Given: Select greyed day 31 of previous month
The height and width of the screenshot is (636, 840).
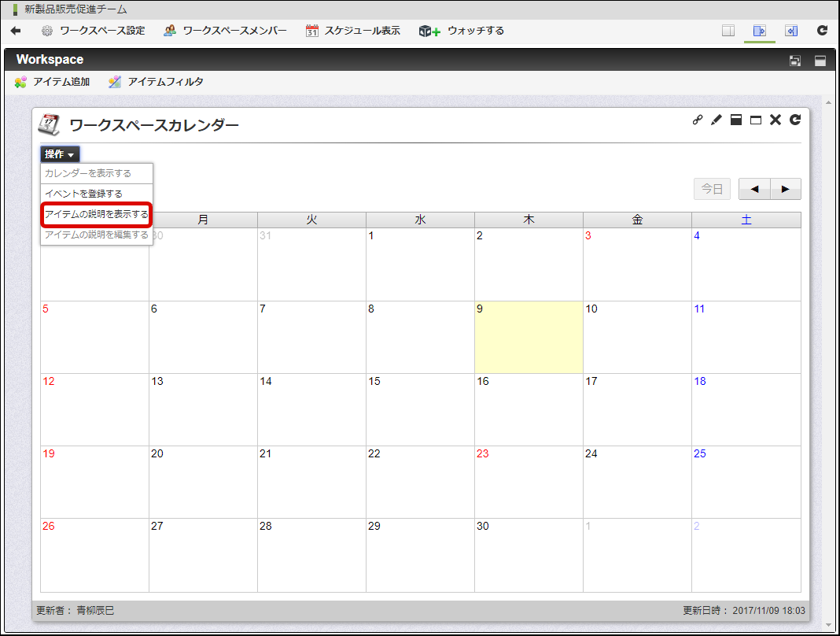Looking at the screenshot, I should 311,264.
